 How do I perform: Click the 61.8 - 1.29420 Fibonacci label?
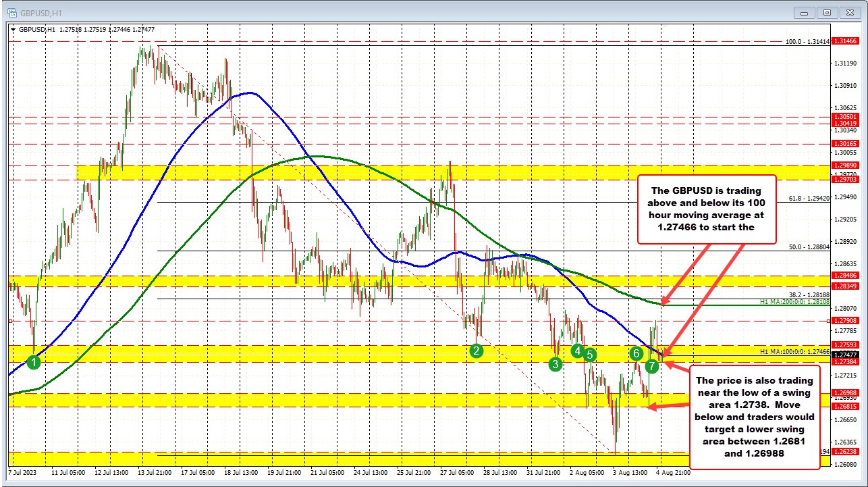pos(808,198)
